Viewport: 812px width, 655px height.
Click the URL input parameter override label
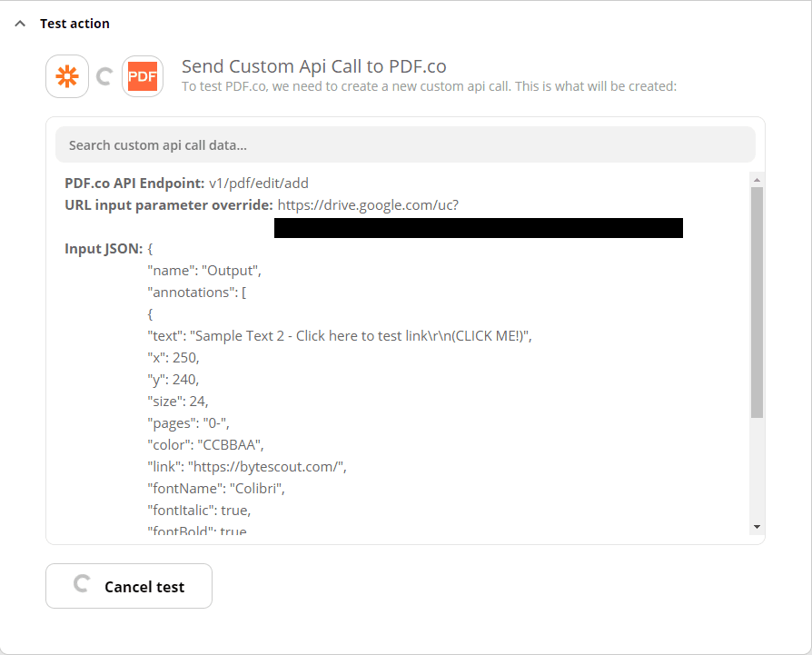click(169, 204)
